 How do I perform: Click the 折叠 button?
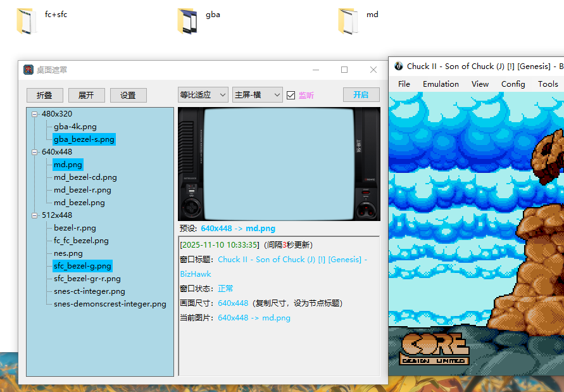[44, 95]
